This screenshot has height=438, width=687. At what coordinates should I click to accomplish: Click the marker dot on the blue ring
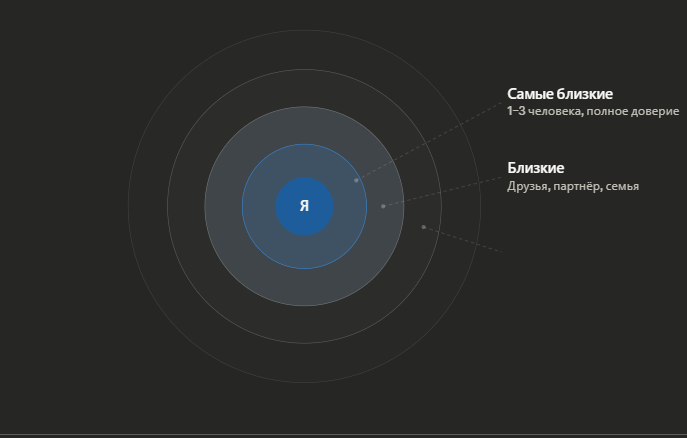click(356, 180)
